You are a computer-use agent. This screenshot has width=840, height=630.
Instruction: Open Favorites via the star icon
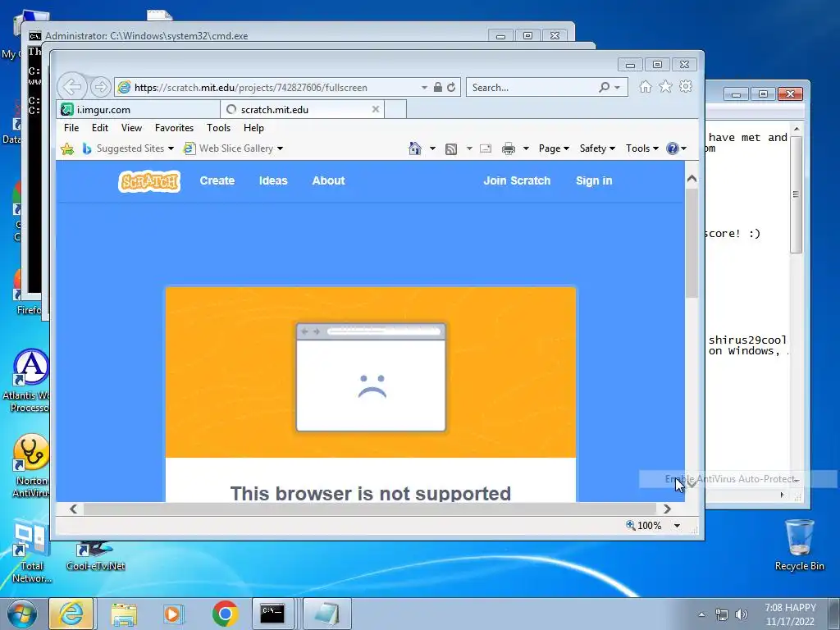click(x=665, y=87)
